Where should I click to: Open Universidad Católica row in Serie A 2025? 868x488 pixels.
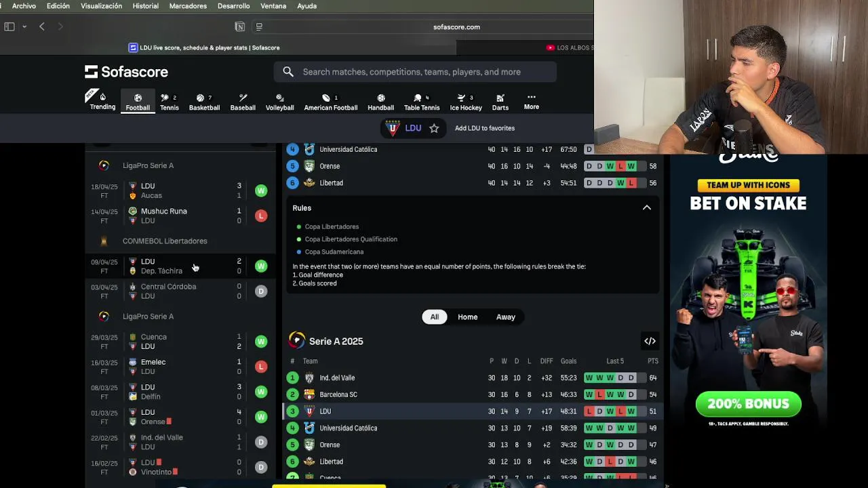[473, 428]
